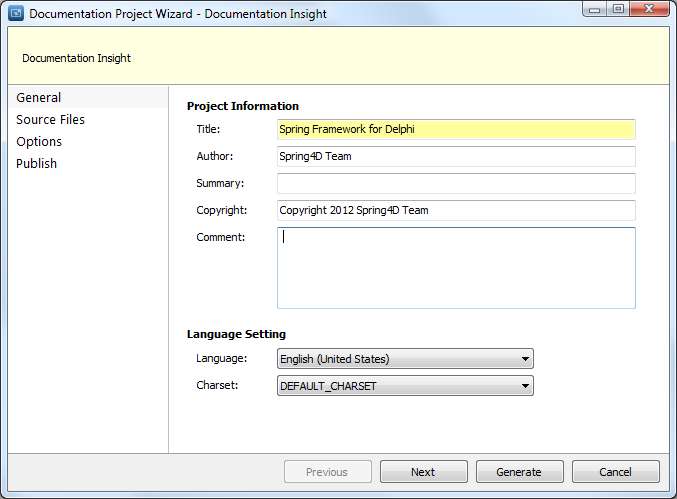This screenshot has height=499, width=677.
Task: Minimize the wizard window
Action: (x=595, y=9)
